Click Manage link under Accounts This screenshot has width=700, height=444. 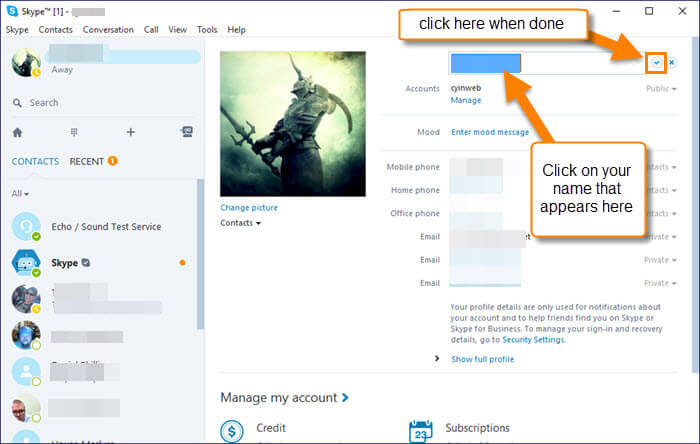coord(466,100)
